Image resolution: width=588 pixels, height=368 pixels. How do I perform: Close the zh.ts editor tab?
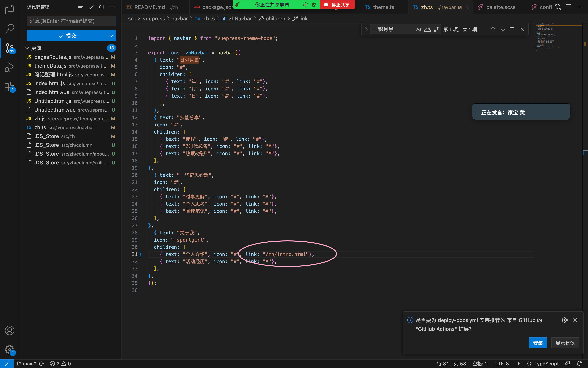[468, 7]
